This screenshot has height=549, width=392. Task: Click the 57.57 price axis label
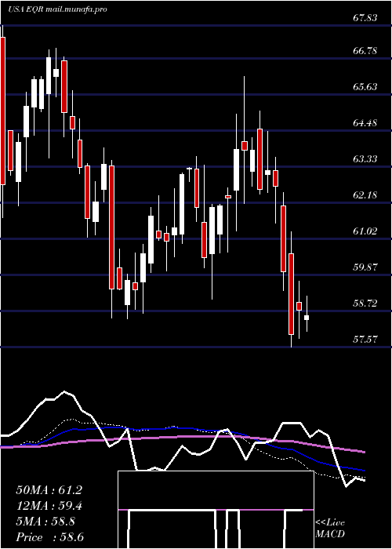coord(365,340)
